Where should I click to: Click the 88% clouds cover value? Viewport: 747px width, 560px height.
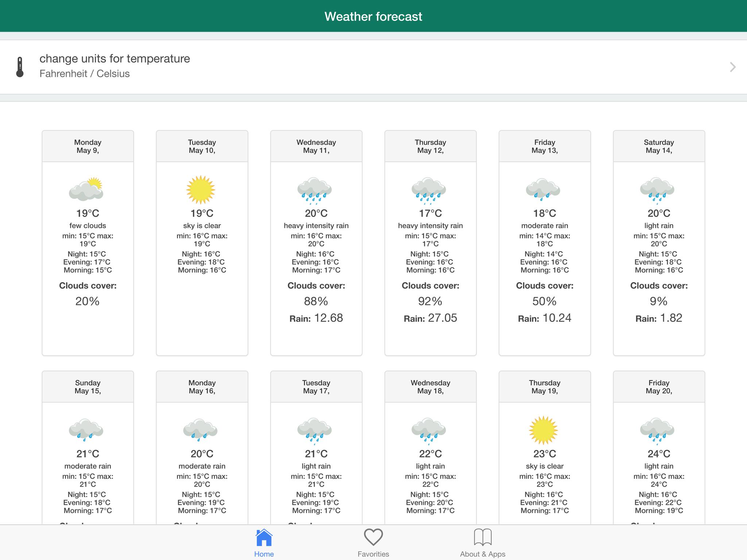pos(316,301)
